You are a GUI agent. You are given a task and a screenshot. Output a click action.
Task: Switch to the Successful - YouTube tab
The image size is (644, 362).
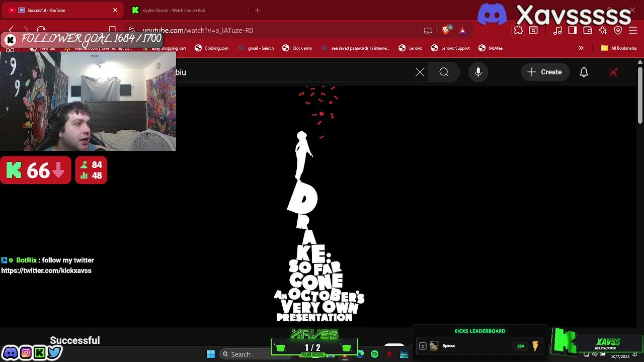click(x=63, y=10)
